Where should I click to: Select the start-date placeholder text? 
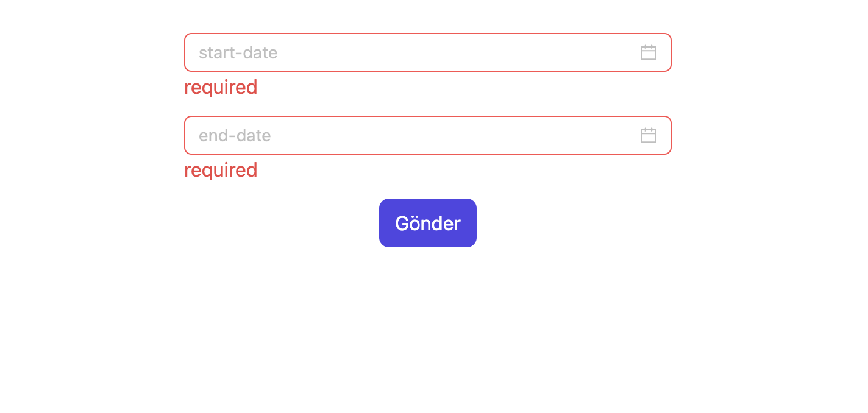click(237, 52)
